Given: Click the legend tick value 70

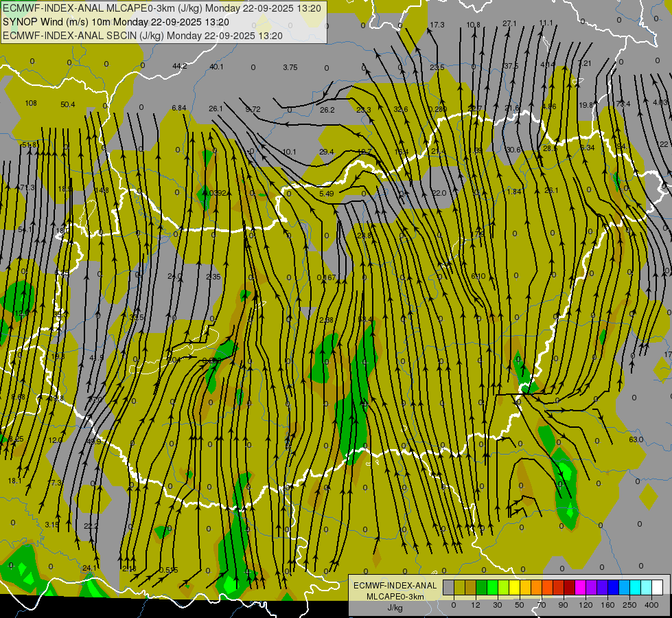Looking at the screenshot, I should click(x=542, y=605).
